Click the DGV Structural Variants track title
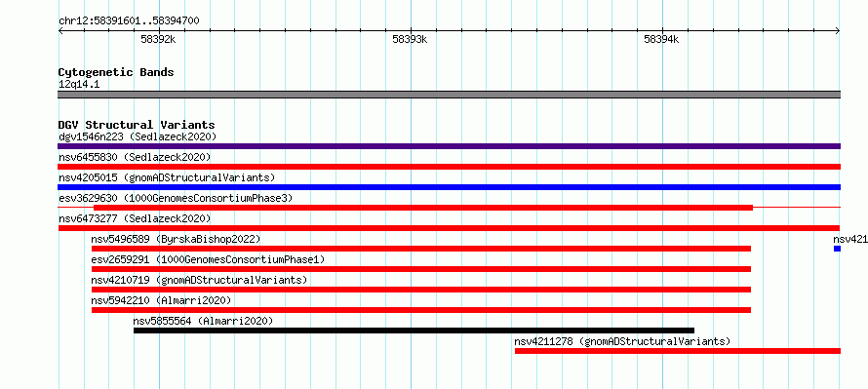868x389 pixels. click(137, 125)
